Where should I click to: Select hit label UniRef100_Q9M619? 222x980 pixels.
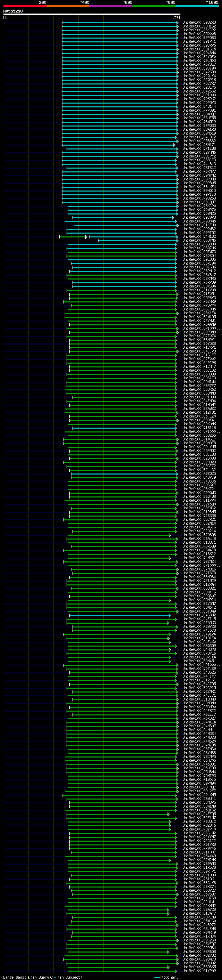click(x=199, y=133)
